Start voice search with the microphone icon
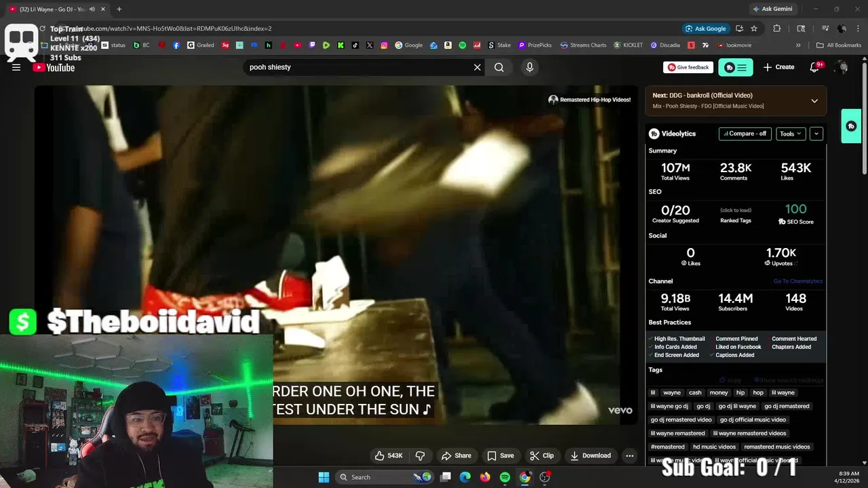The height and width of the screenshot is (488, 868). point(530,67)
